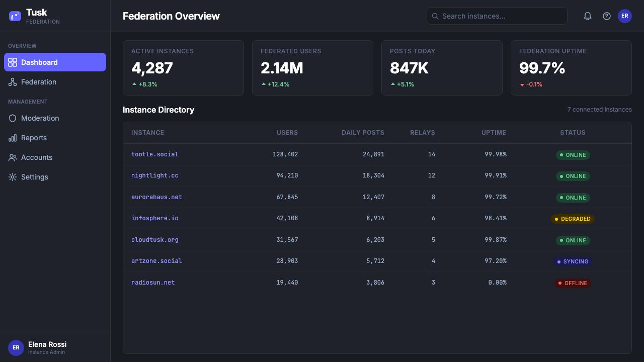Click the Federation Overview title

[171, 16]
